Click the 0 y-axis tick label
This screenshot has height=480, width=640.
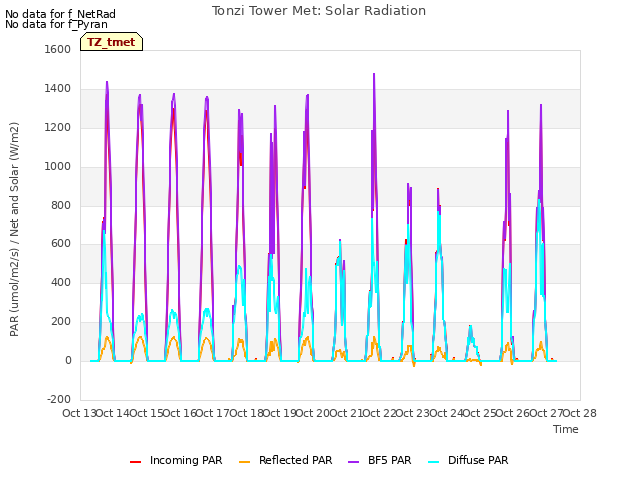pos(68,360)
